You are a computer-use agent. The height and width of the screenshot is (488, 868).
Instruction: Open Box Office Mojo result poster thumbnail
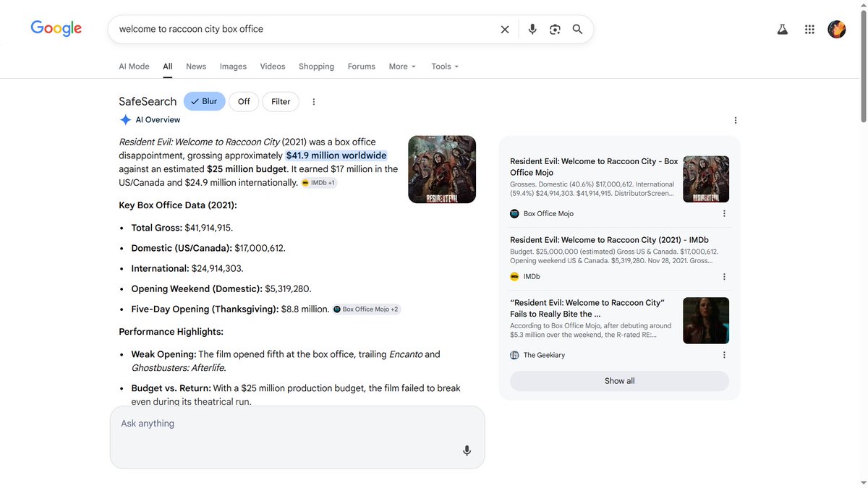(x=706, y=179)
